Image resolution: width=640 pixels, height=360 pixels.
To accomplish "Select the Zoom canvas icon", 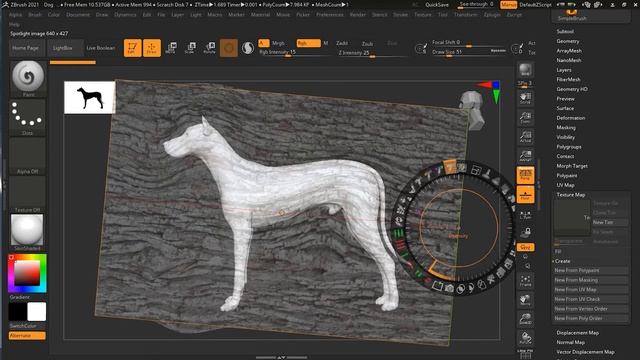I will 525,118.
